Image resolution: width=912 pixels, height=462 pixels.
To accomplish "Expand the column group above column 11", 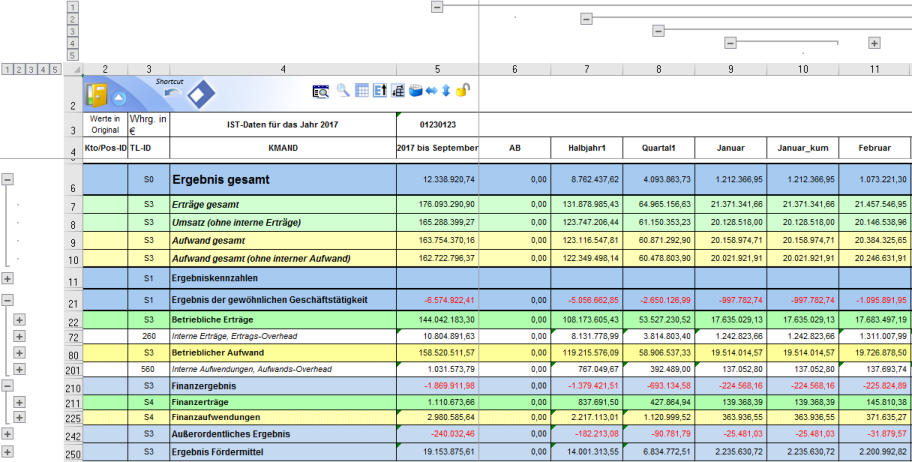I will pos(874,43).
